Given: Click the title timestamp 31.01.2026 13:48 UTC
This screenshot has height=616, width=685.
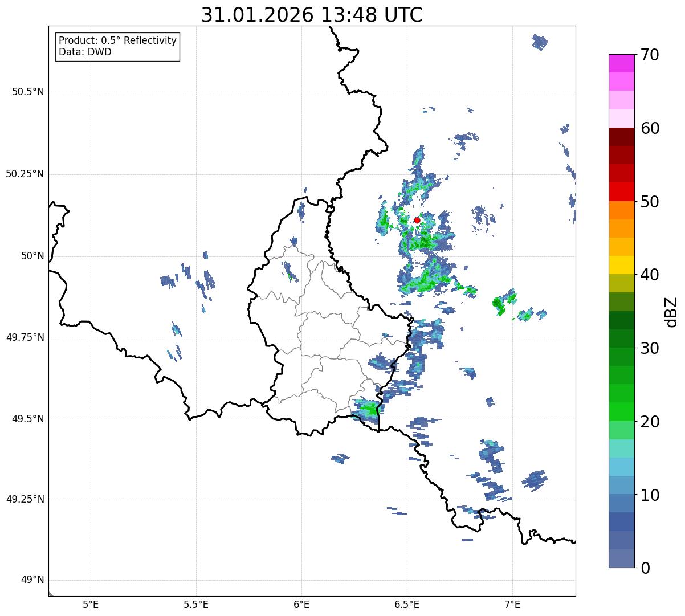Looking at the screenshot, I should click(x=312, y=15).
